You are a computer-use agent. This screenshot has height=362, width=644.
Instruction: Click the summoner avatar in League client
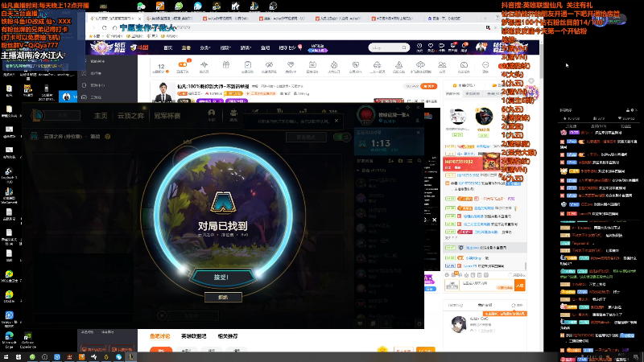pos(365,115)
